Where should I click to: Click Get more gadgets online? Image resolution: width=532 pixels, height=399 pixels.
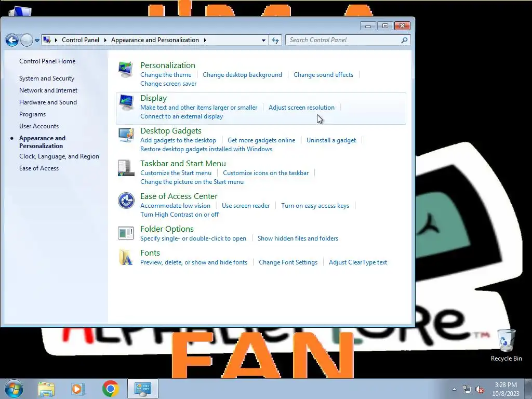[261, 140]
